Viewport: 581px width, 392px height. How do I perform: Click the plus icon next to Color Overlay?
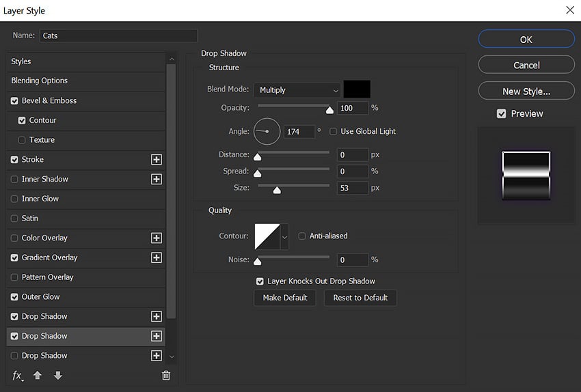(x=156, y=238)
